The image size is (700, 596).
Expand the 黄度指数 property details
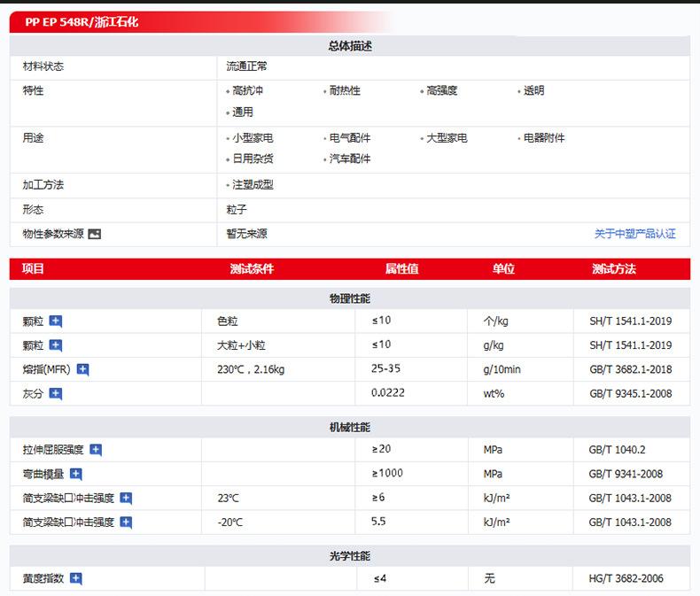coord(76,579)
